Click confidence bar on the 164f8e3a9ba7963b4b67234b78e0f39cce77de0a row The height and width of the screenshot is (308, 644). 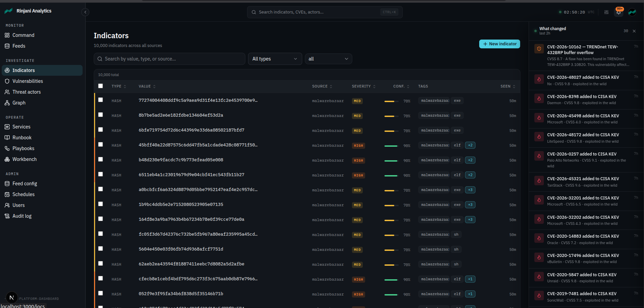tap(391, 220)
